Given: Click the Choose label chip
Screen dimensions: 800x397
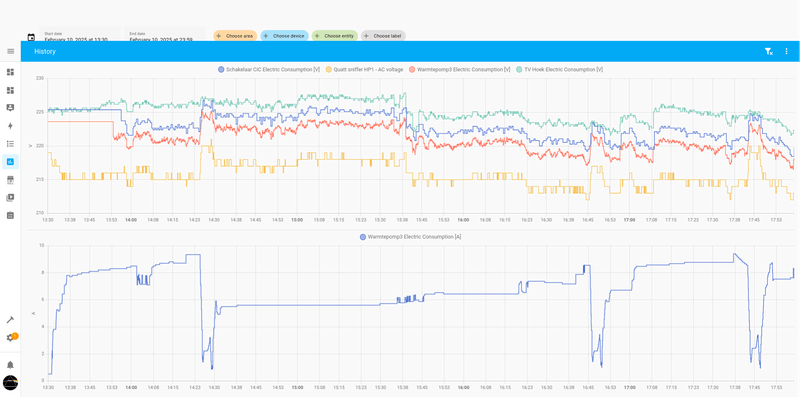Looking at the screenshot, I should click(x=383, y=36).
